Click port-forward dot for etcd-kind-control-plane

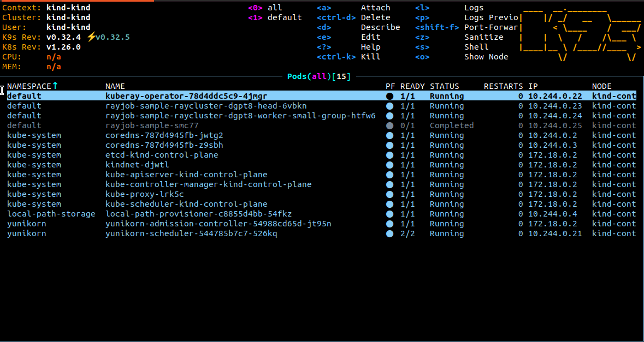[389, 155]
